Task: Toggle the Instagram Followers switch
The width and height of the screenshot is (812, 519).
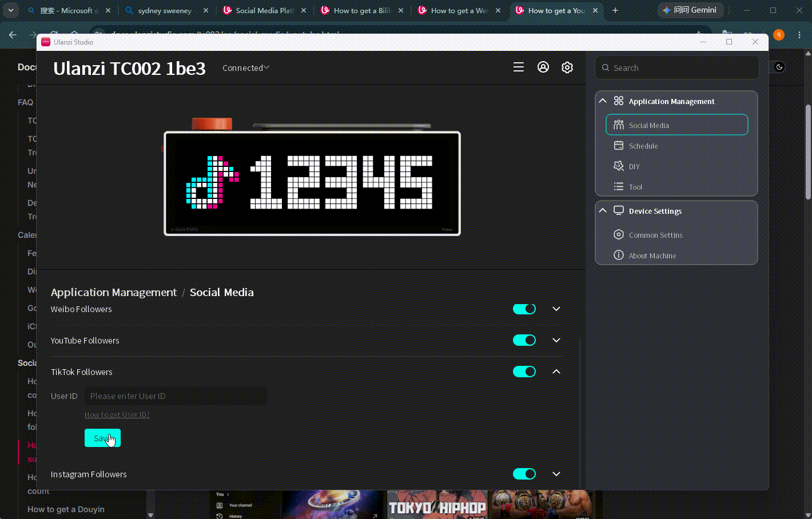Action: coord(524,474)
